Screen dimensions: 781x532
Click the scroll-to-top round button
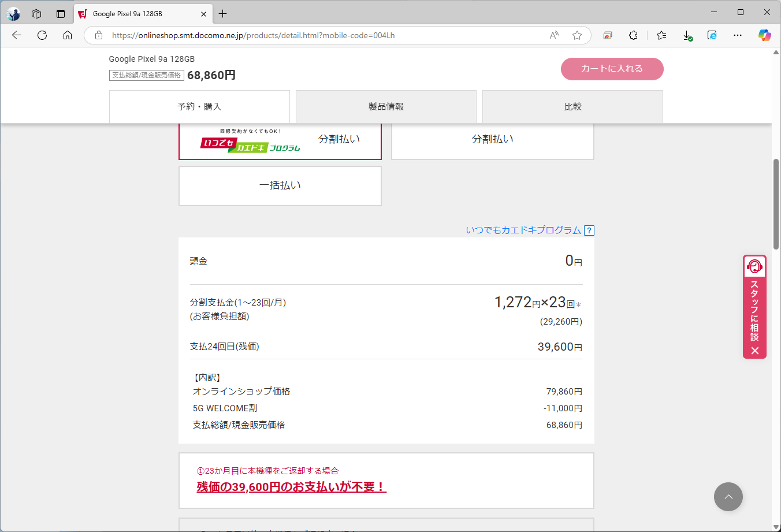[728, 497]
